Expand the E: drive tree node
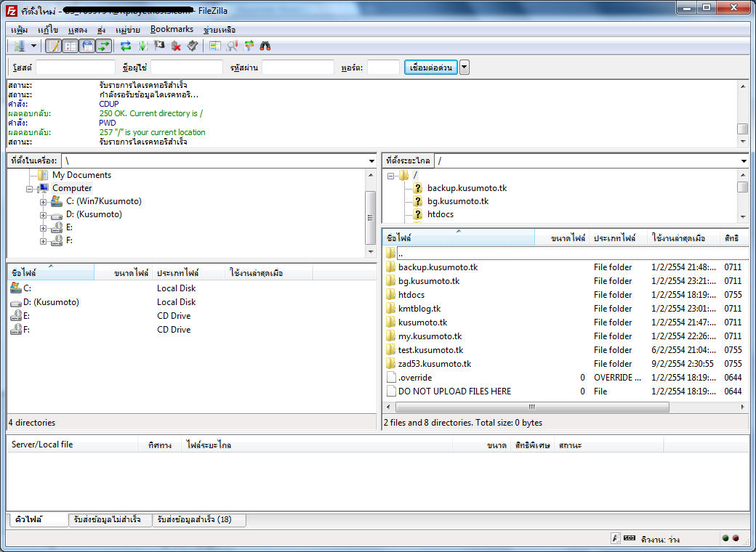The image size is (756, 552). (x=43, y=228)
